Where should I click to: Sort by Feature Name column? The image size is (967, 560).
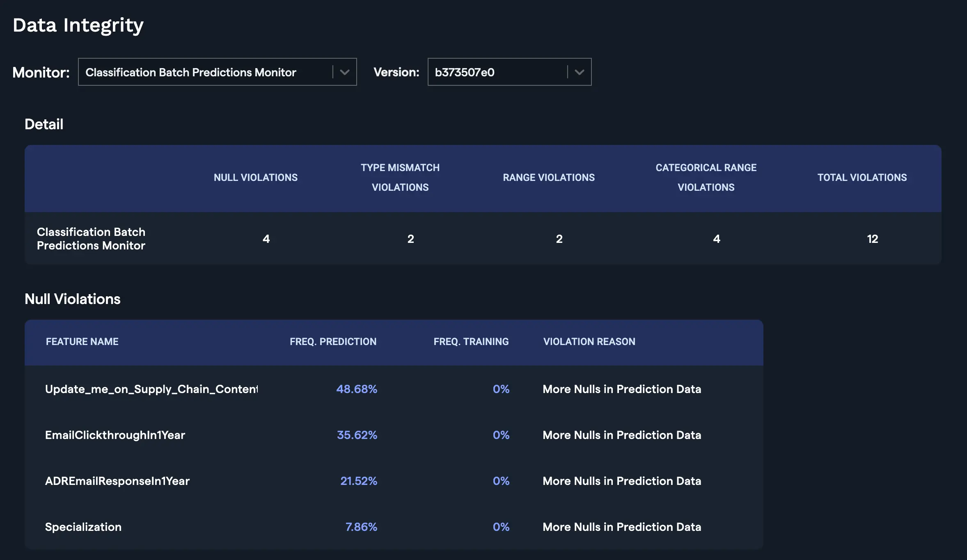[82, 342]
